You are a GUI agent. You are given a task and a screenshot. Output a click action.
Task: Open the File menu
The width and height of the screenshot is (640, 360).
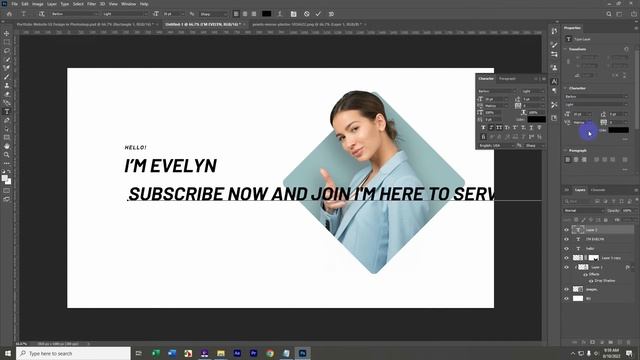click(x=14, y=4)
